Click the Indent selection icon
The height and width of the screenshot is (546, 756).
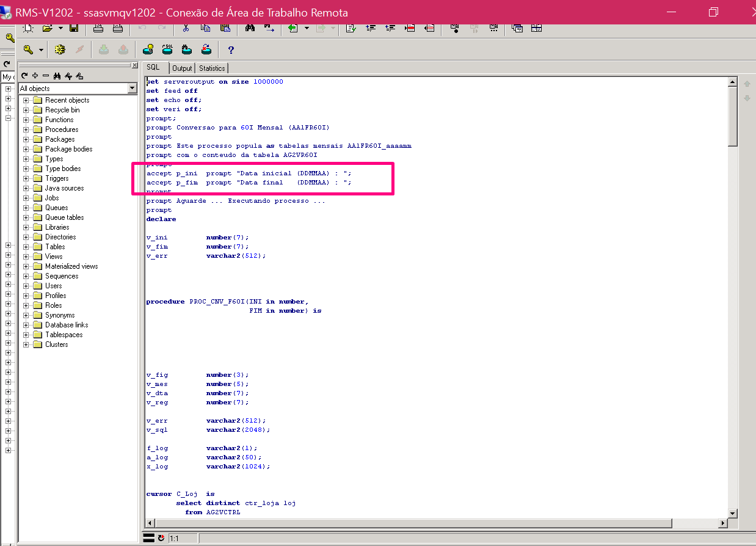tap(371, 28)
